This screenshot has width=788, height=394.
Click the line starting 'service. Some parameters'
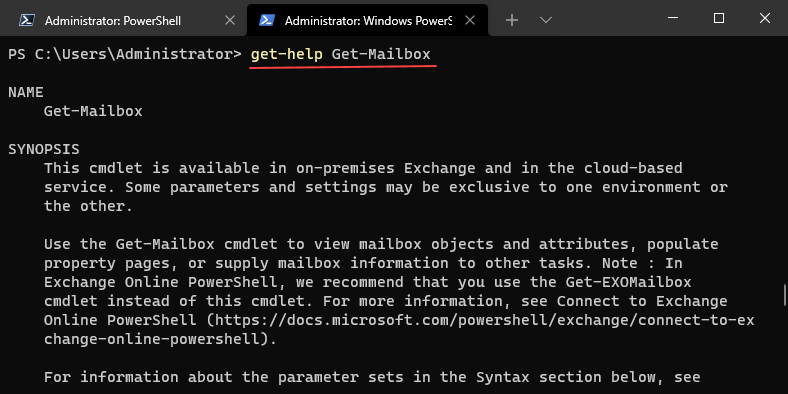(x=385, y=187)
